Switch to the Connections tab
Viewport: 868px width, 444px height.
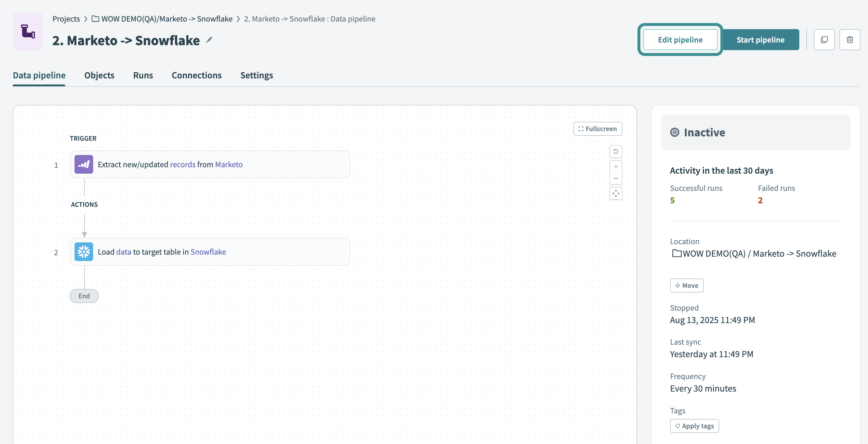coord(196,75)
